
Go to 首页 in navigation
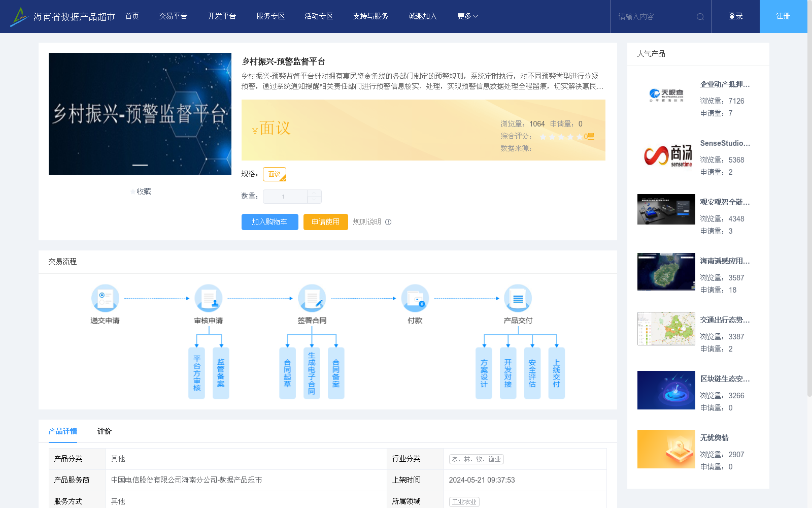pos(132,16)
